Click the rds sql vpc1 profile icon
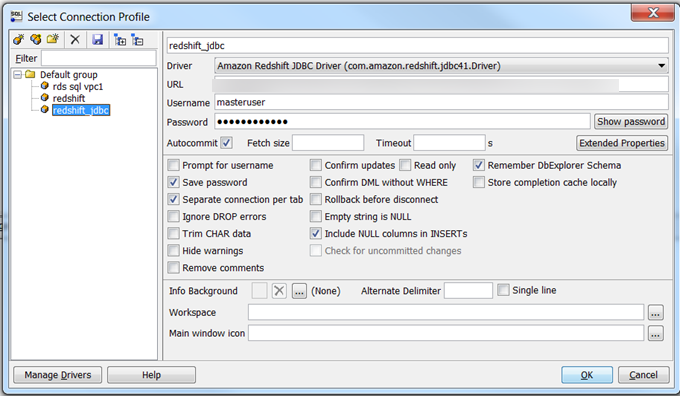 click(45, 86)
